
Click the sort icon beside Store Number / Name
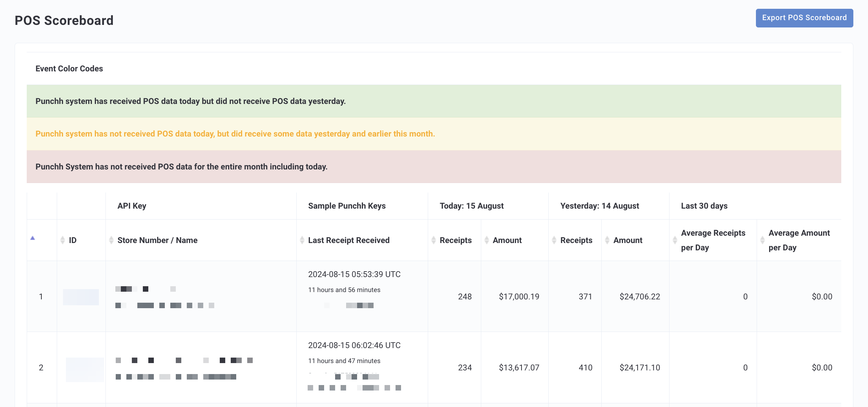click(111, 240)
